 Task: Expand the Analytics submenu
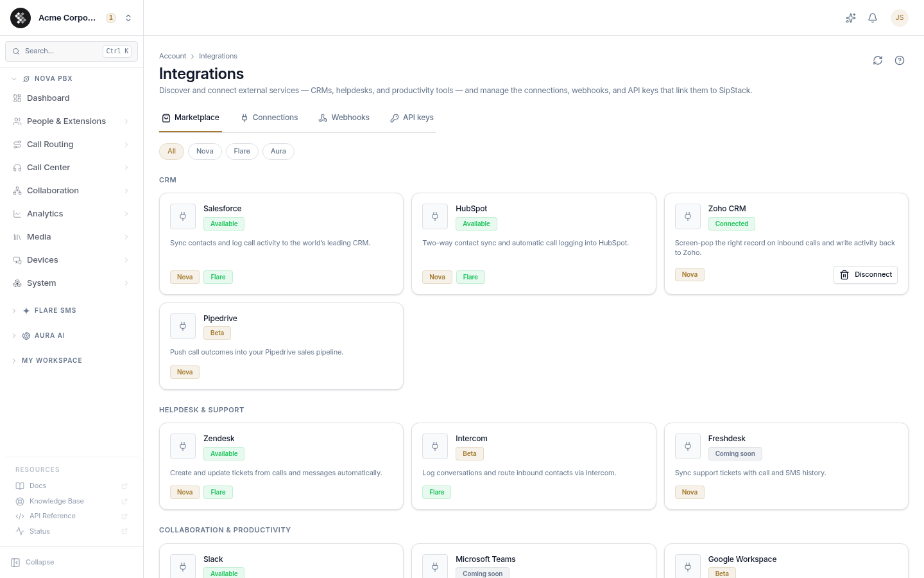click(71, 214)
